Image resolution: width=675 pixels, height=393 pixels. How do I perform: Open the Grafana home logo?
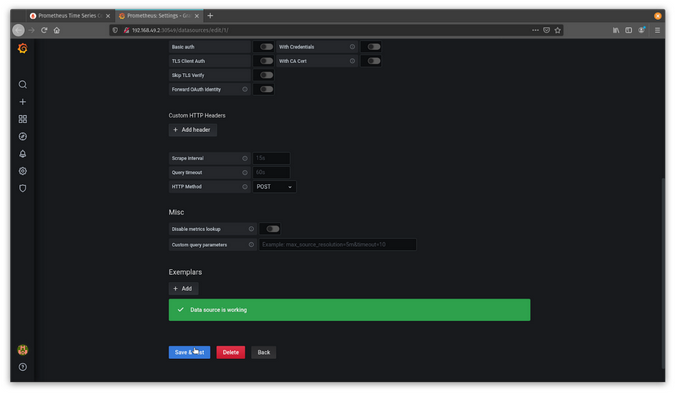(23, 48)
